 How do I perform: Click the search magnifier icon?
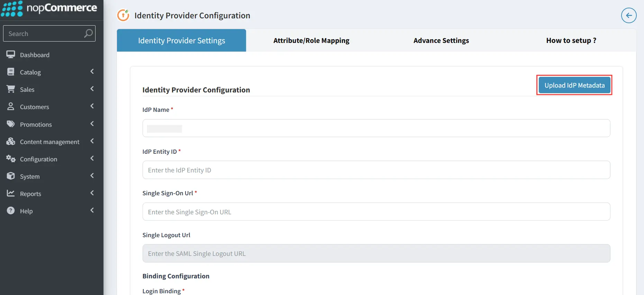(88, 34)
